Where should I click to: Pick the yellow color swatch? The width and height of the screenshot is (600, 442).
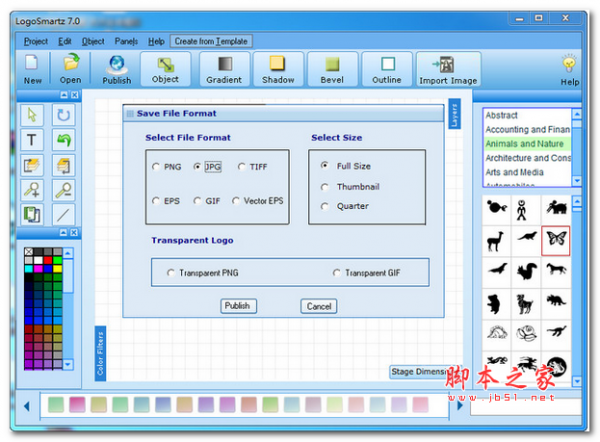[x=57, y=269]
